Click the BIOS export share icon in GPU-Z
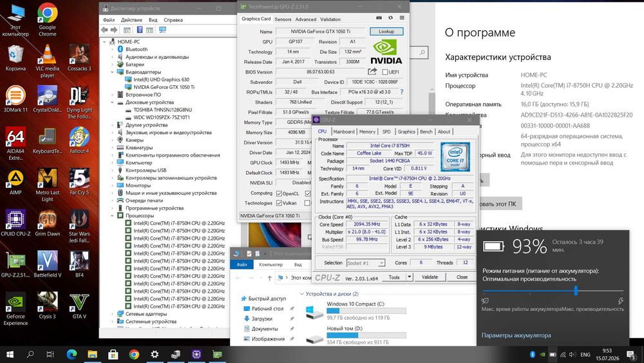644x363 pixels. tap(372, 72)
